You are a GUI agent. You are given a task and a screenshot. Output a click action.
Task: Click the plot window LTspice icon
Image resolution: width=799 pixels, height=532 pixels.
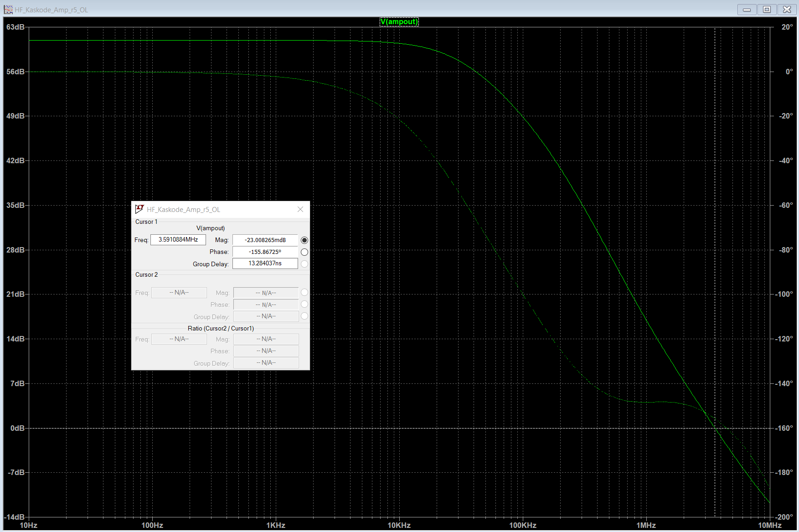click(x=8, y=10)
